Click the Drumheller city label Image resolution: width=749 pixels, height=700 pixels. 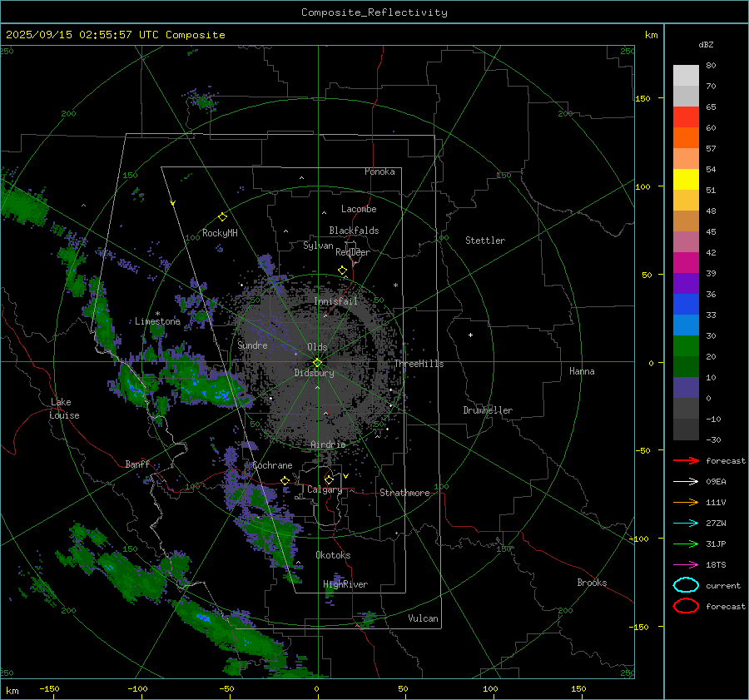pos(488,410)
